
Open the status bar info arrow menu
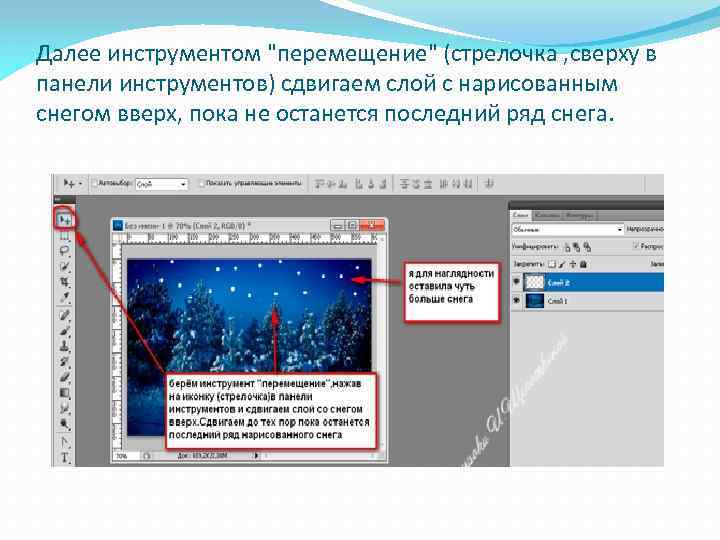point(256,456)
